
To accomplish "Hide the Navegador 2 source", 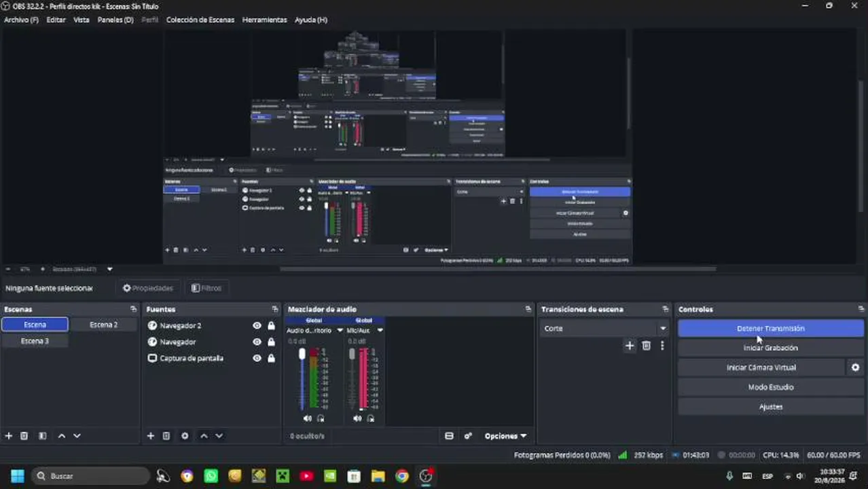I will click(257, 326).
